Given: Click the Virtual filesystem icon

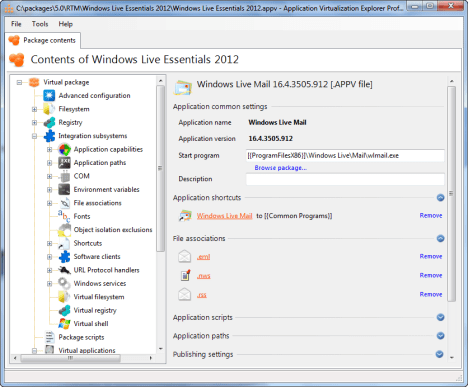Looking at the screenshot, I should pos(64,297).
